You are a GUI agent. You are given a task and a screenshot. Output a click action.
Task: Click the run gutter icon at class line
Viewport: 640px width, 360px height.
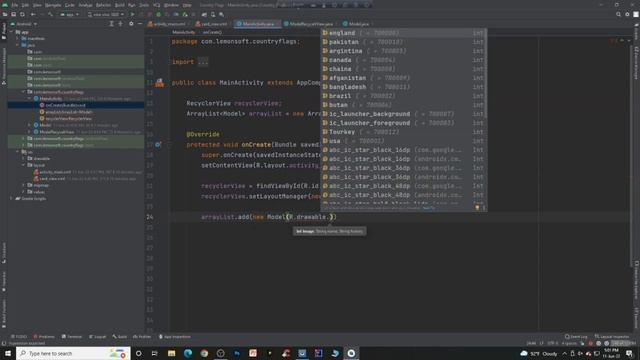tap(159, 83)
